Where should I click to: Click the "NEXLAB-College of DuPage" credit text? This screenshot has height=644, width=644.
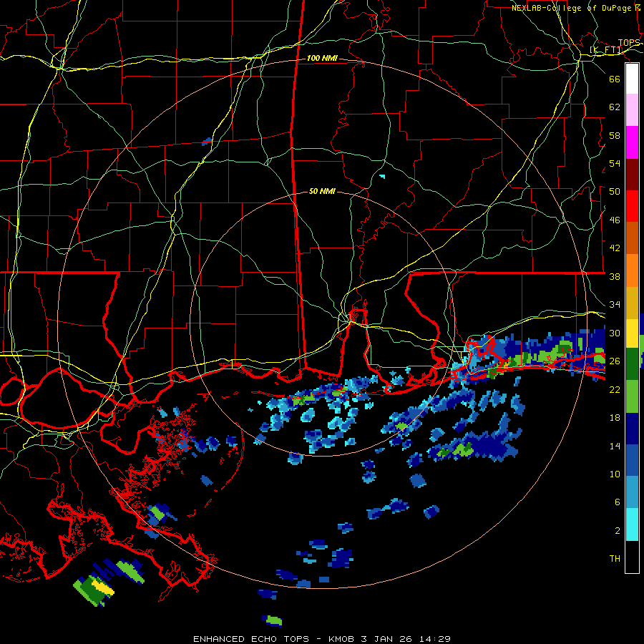(x=571, y=8)
